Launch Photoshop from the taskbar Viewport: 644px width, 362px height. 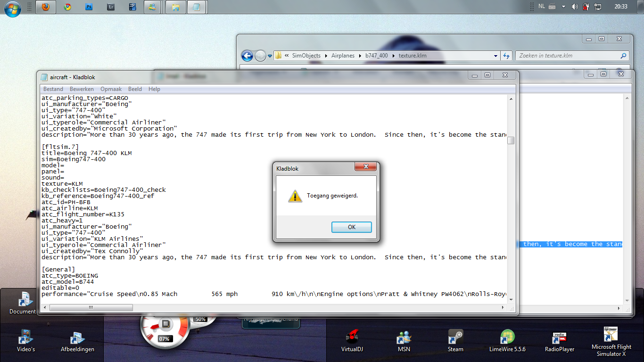click(x=89, y=7)
